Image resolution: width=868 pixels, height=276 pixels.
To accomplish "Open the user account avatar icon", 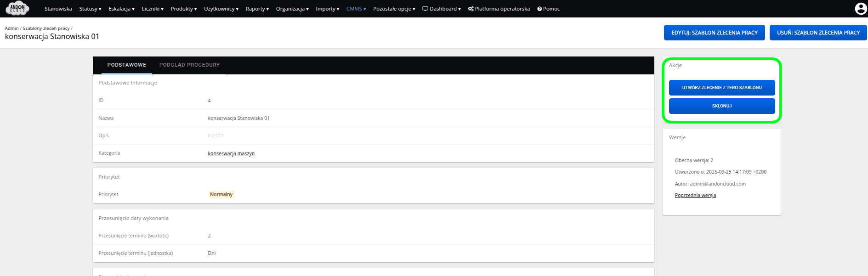I will click(x=860, y=9).
